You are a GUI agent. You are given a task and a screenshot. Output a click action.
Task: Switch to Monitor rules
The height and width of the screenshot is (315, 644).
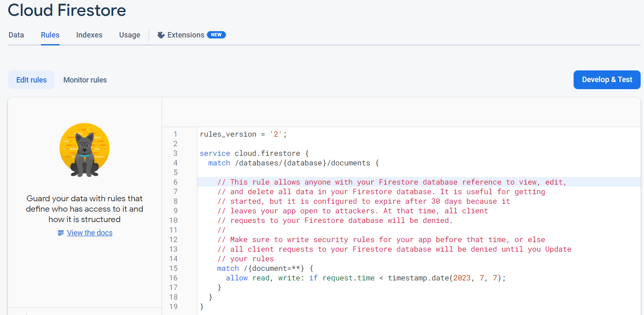(85, 80)
